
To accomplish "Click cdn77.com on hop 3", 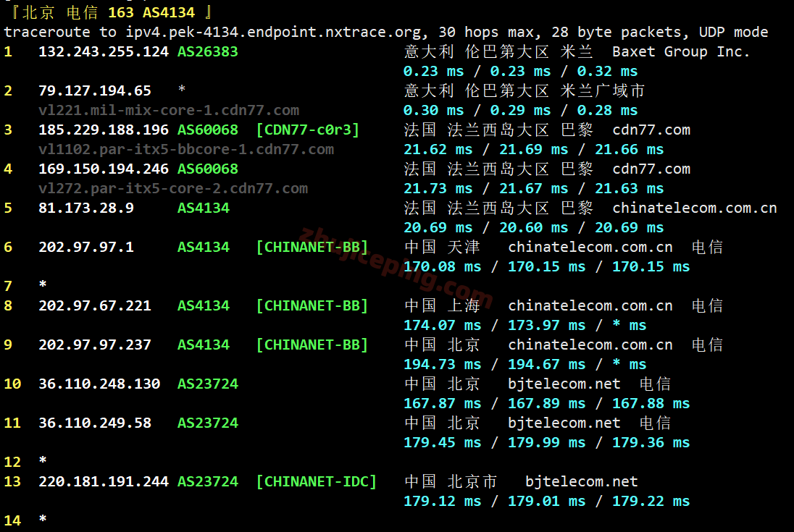I will pos(651,130).
